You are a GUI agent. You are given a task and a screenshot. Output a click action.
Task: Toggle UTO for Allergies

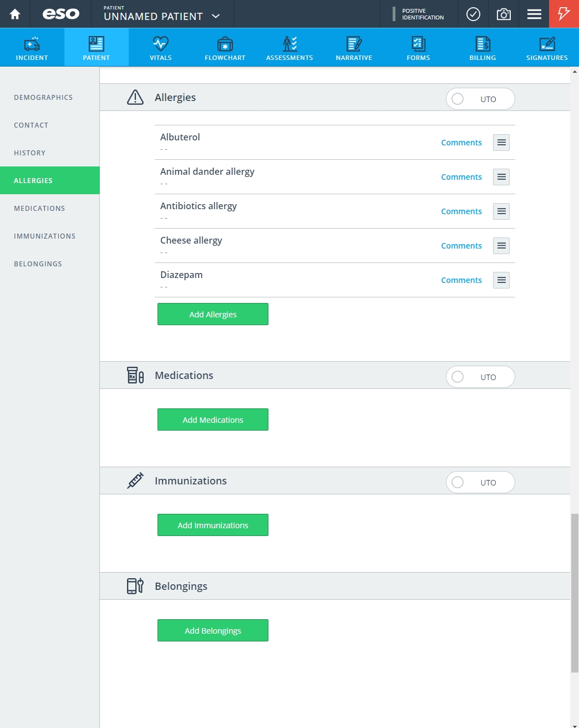pos(480,99)
